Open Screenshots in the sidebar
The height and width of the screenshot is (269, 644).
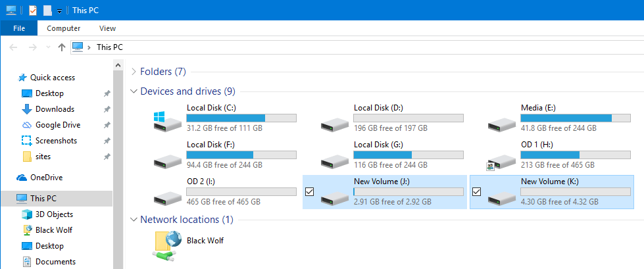point(57,141)
